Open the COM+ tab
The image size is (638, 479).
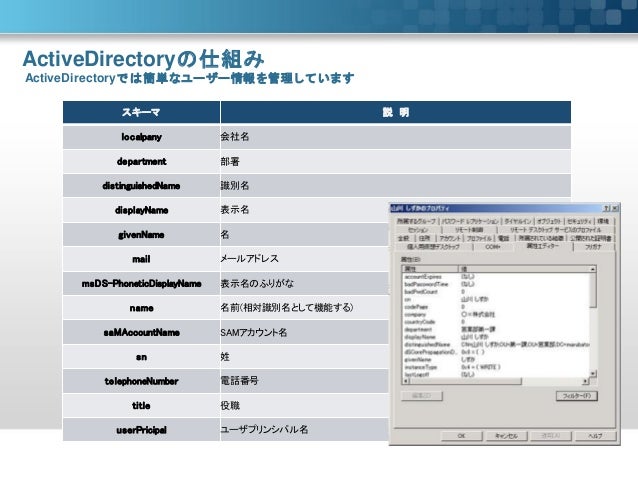(493, 247)
